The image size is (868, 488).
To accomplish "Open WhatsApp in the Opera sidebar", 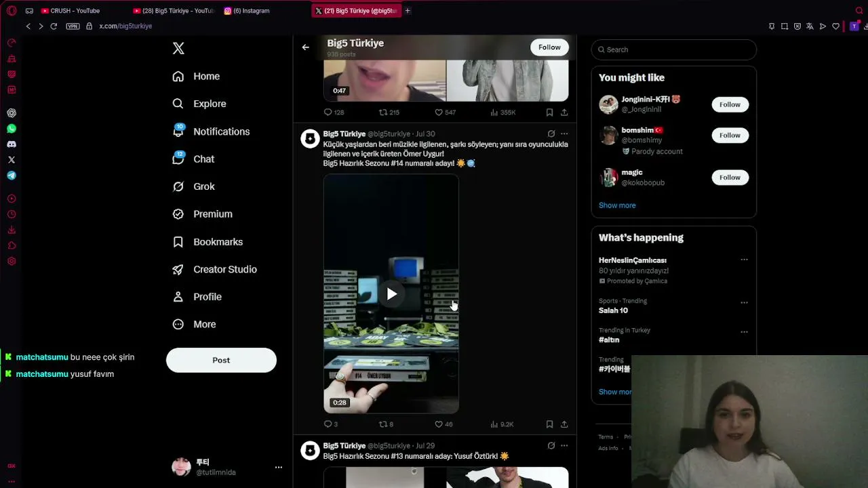I will [x=12, y=129].
